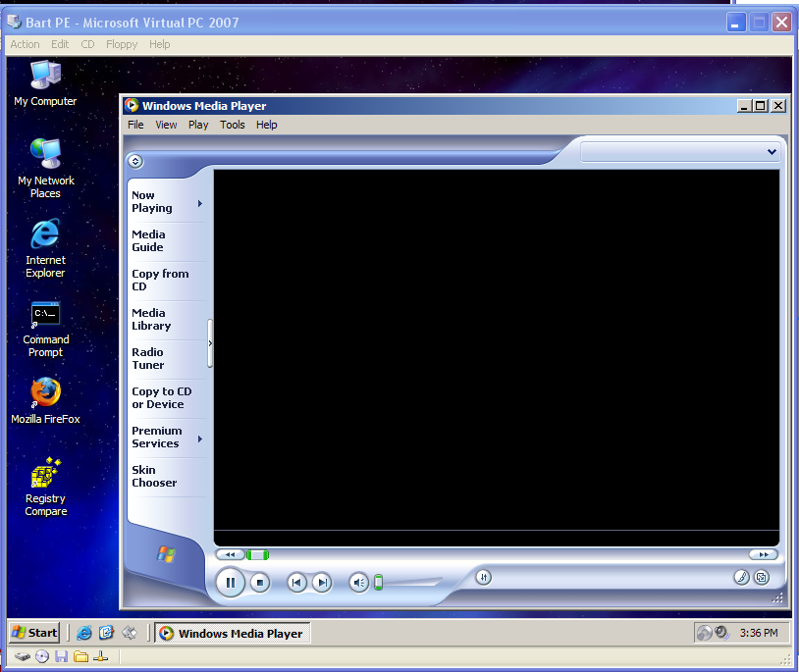Click the fast forward button
This screenshot has width=799, height=672.
tap(763, 555)
